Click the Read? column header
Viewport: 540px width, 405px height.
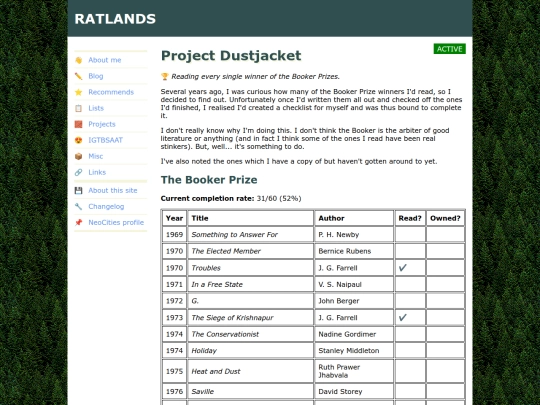coord(410,218)
